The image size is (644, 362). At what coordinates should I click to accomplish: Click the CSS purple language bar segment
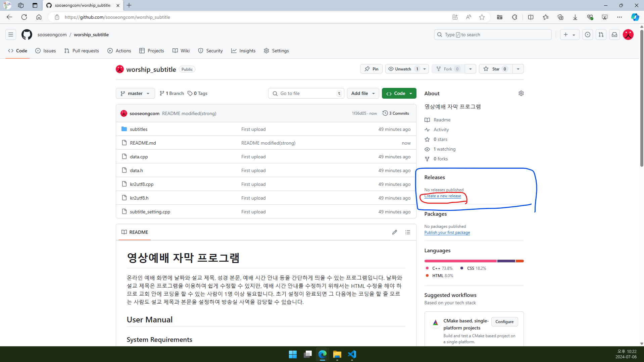pyautogui.click(x=506, y=261)
